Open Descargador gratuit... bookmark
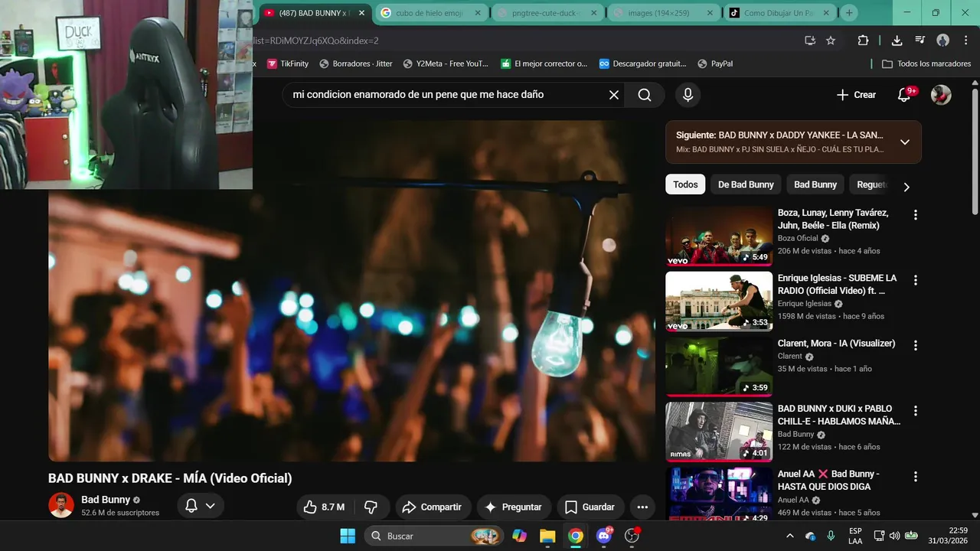Image resolution: width=980 pixels, height=551 pixels. pyautogui.click(x=643, y=64)
